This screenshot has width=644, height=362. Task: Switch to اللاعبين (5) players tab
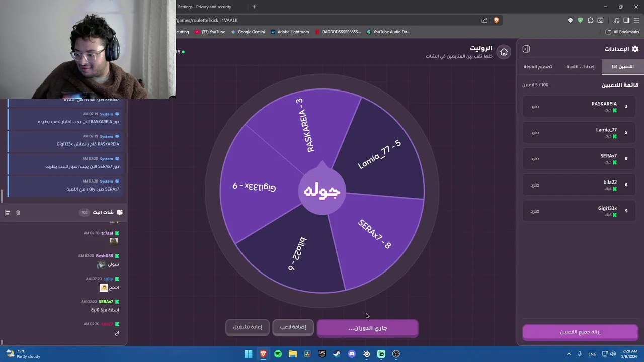[x=622, y=66]
